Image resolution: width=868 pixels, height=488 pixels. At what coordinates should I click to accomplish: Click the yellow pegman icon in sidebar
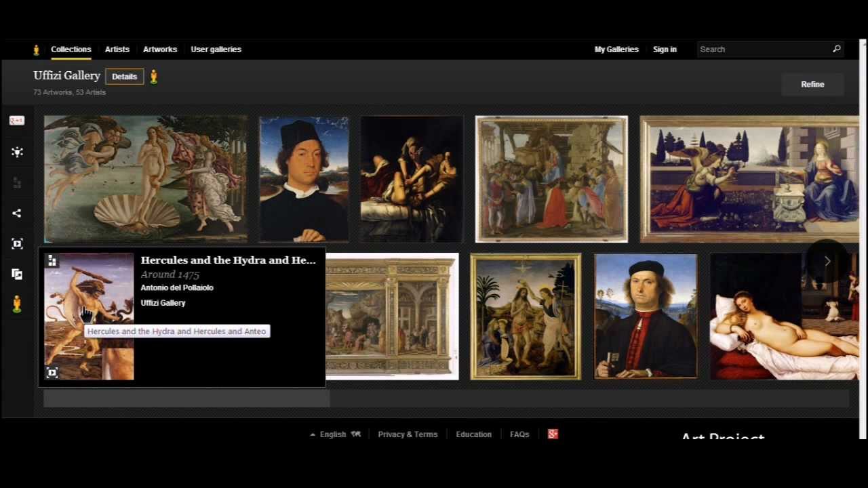tap(17, 304)
